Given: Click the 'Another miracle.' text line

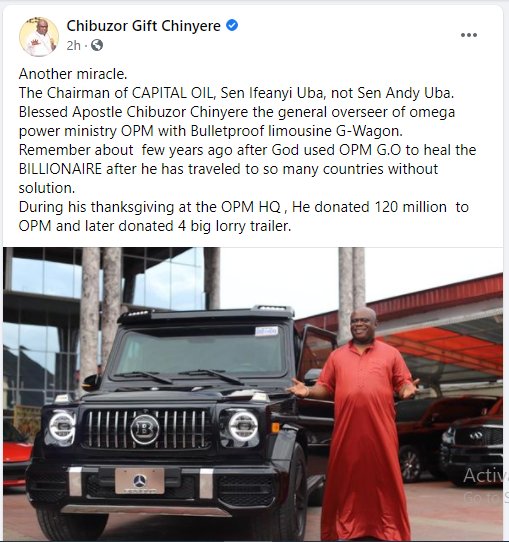Looking at the screenshot, I should pyautogui.click(x=73, y=74).
